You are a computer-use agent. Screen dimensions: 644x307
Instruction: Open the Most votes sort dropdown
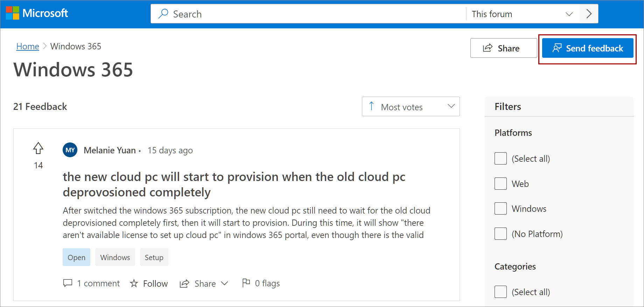(x=411, y=106)
